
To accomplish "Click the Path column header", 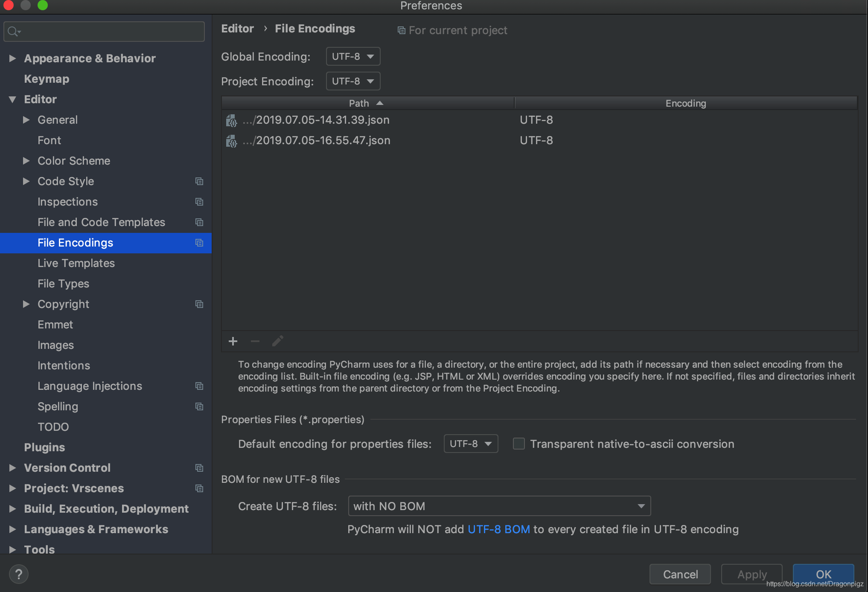I will coord(368,103).
